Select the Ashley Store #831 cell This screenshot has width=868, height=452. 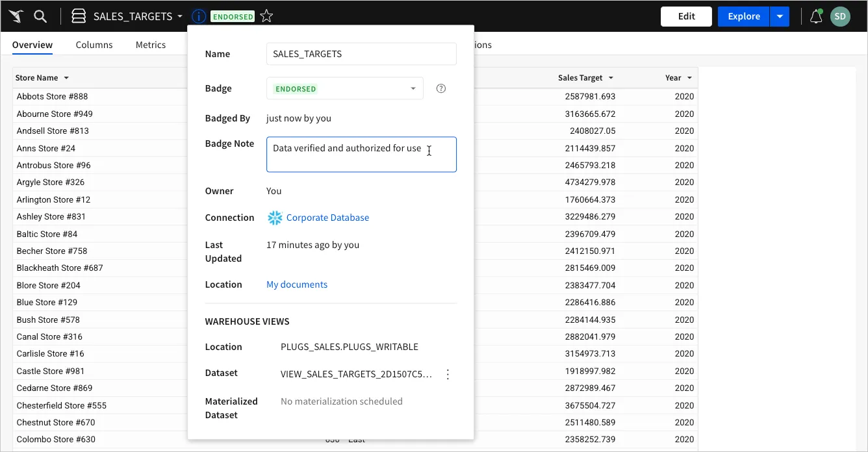pyautogui.click(x=51, y=216)
